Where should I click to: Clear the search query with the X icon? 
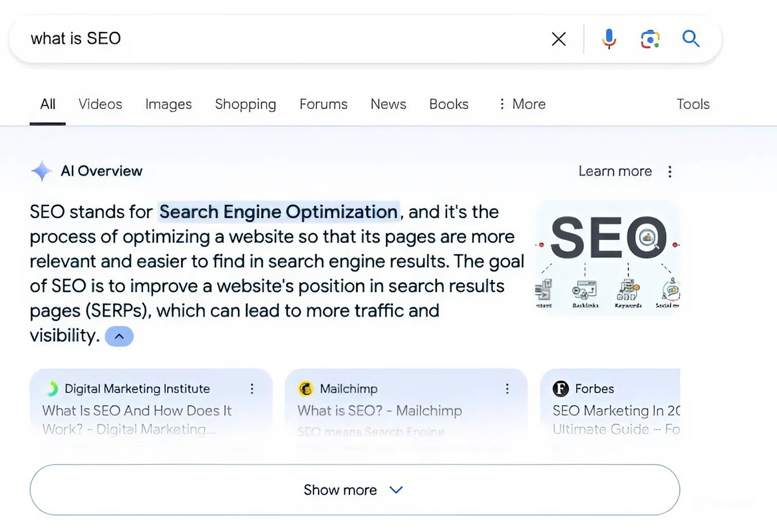click(x=559, y=39)
